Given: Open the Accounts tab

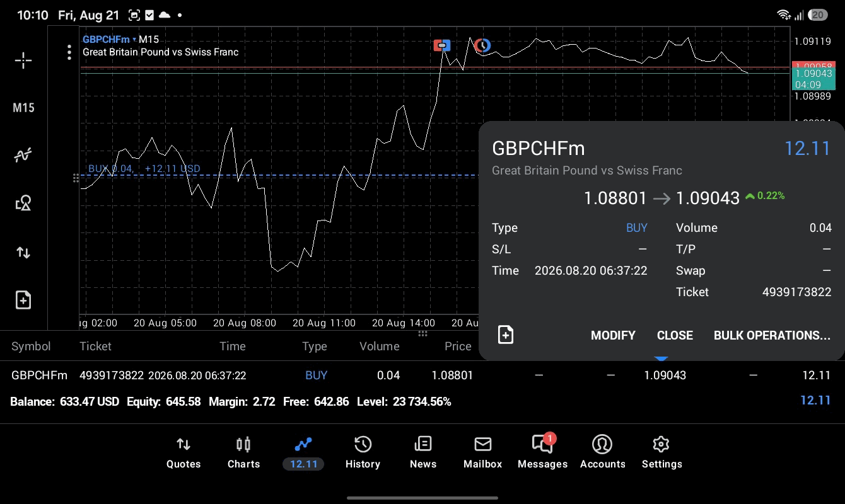Looking at the screenshot, I should (x=602, y=453).
